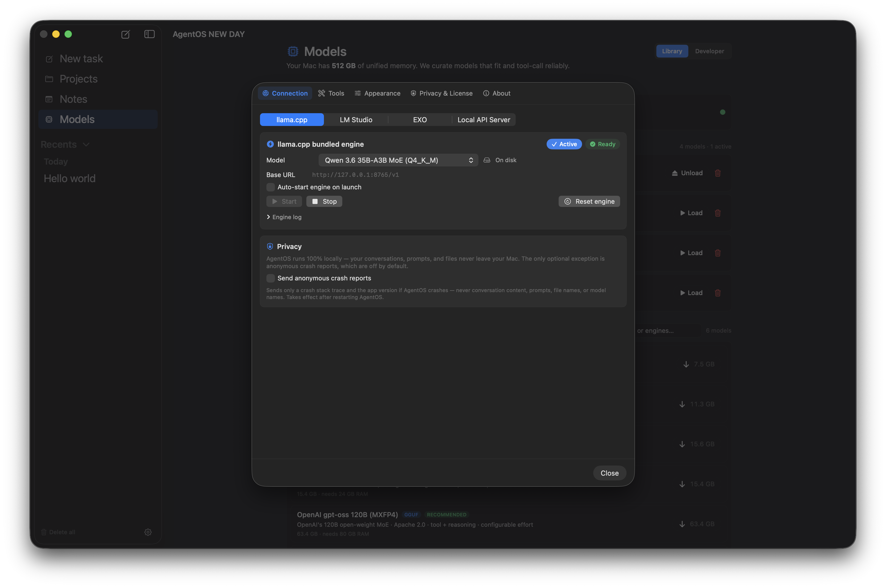The height and width of the screenshot is (588, 886).
Task: Click the On disk drive icon
Action: pos(486,160)
